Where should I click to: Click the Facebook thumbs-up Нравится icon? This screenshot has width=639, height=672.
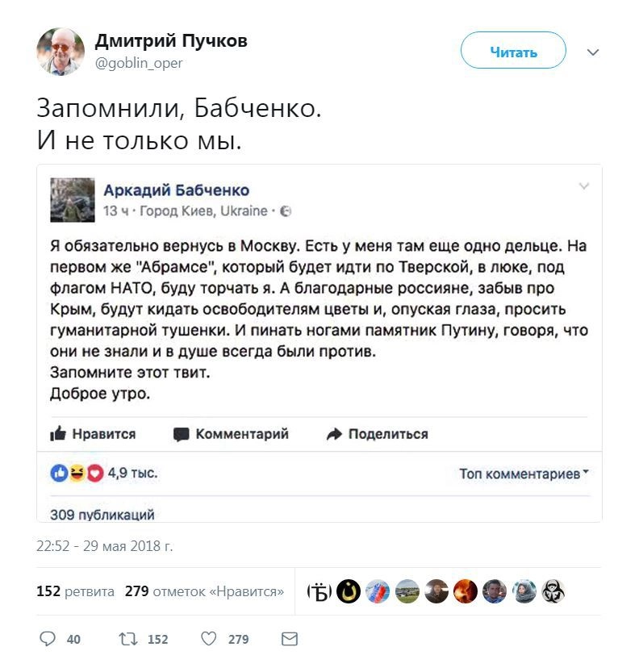click(x=58, y=434)
